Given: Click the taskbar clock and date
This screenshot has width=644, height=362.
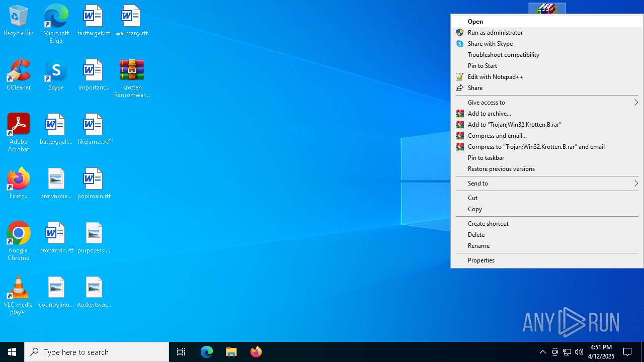Looking at the screenshot, I should [601, 352].
